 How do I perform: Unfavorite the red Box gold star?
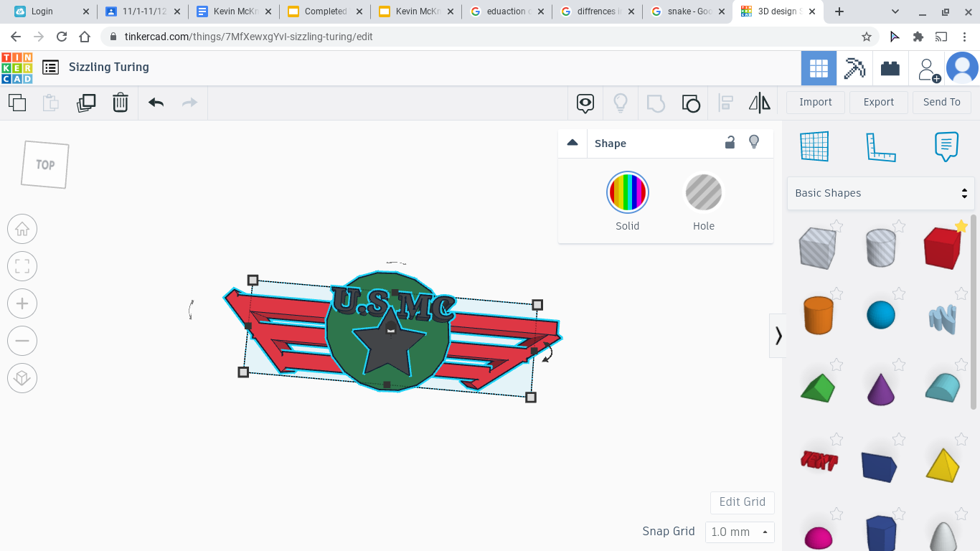(961, 227)
